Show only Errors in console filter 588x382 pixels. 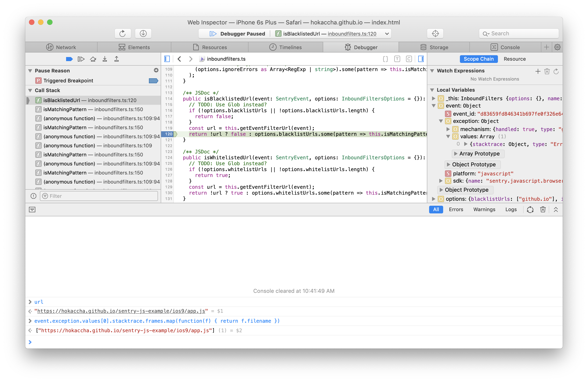click(x=456, y=210)
